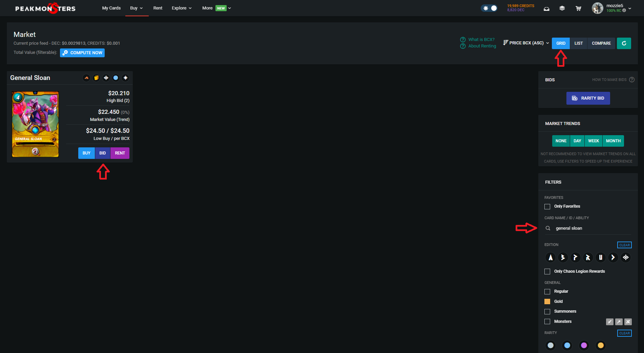Set market trends to None
This screenshot has height=353, width=644.
(x=561, y=141)
